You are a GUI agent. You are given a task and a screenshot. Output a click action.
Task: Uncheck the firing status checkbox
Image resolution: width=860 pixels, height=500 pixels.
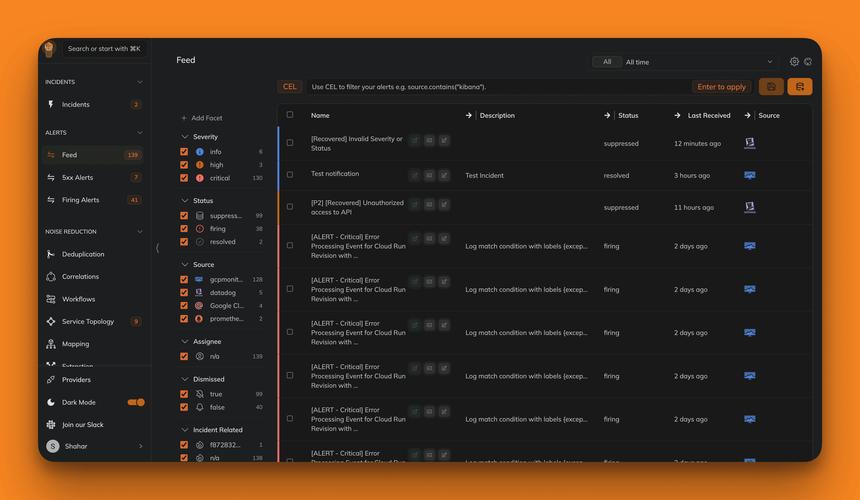tap(184, 229)
